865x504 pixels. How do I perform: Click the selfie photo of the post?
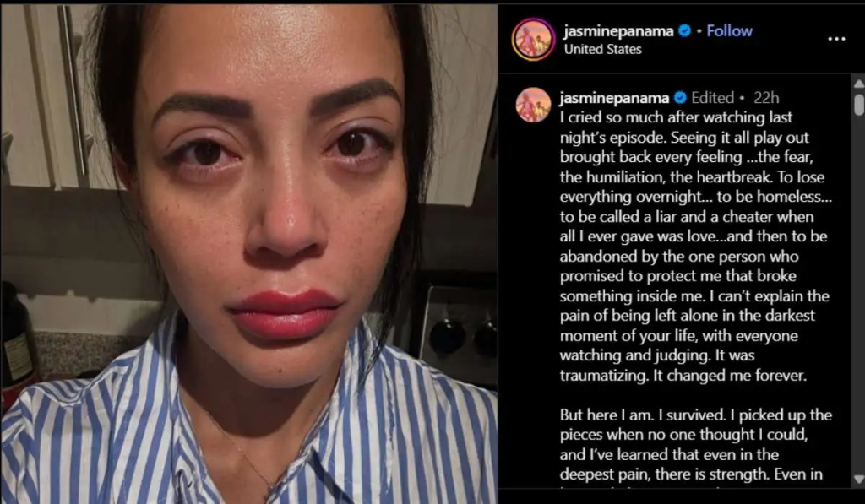(249, 253)
